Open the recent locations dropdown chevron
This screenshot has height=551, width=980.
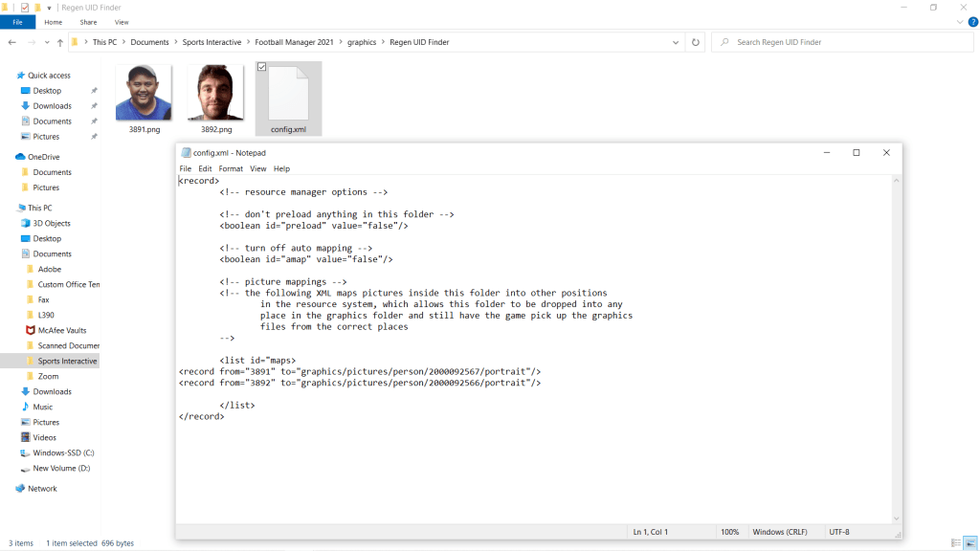[x=45, y=42]
